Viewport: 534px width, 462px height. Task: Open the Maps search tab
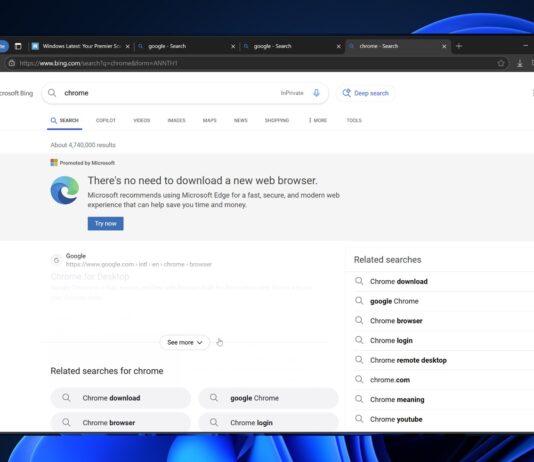(x=209, y=121)
